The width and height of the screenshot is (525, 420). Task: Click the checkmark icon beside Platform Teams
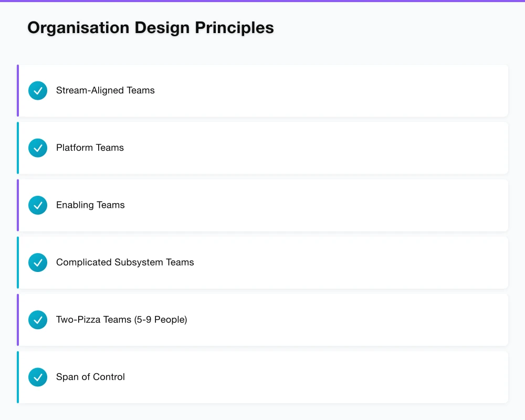(37, 148)
